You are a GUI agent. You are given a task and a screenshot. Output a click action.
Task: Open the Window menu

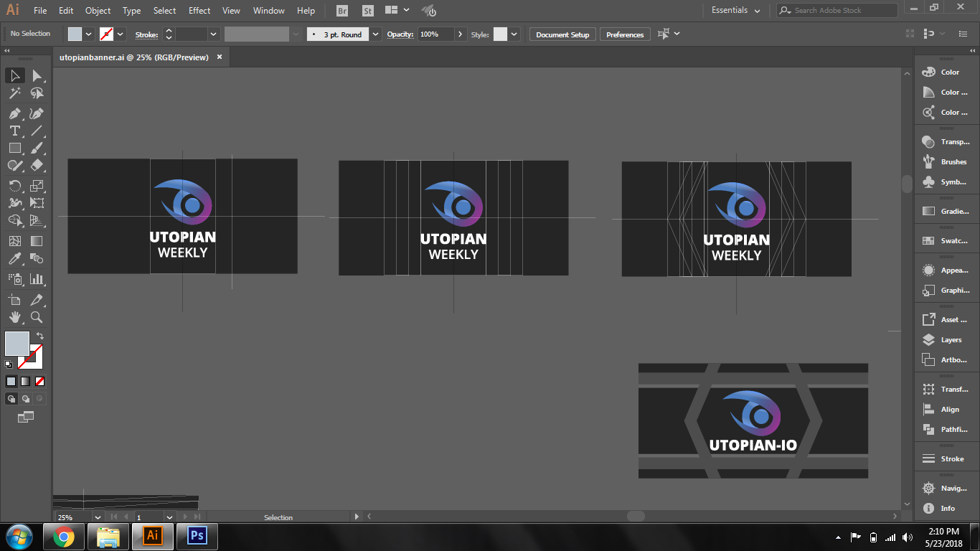(269, 11)
